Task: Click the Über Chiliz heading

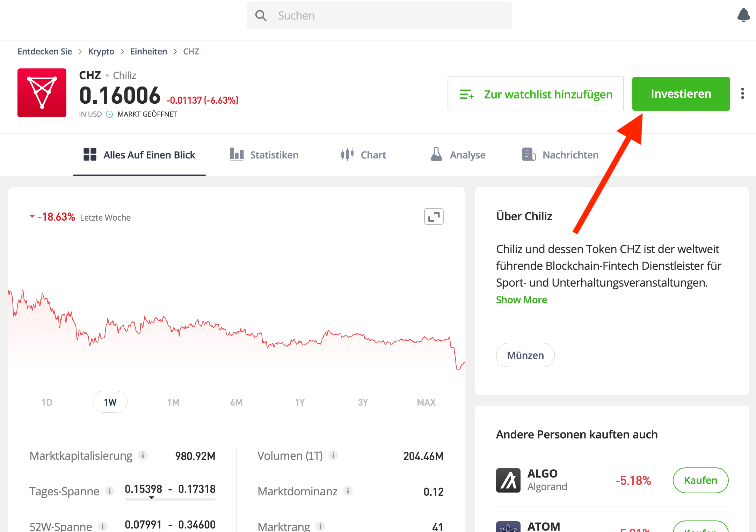Action: (x=524, y=216)
